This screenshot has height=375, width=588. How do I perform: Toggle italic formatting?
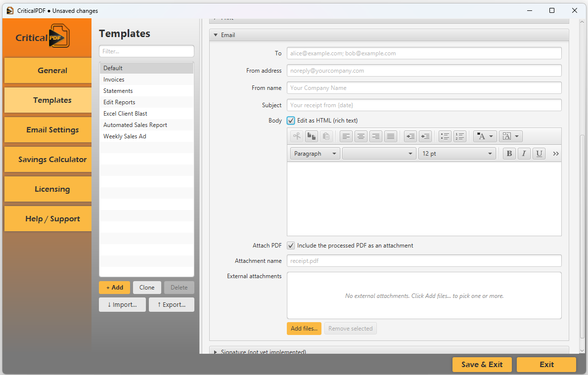[x=524, y=154]
